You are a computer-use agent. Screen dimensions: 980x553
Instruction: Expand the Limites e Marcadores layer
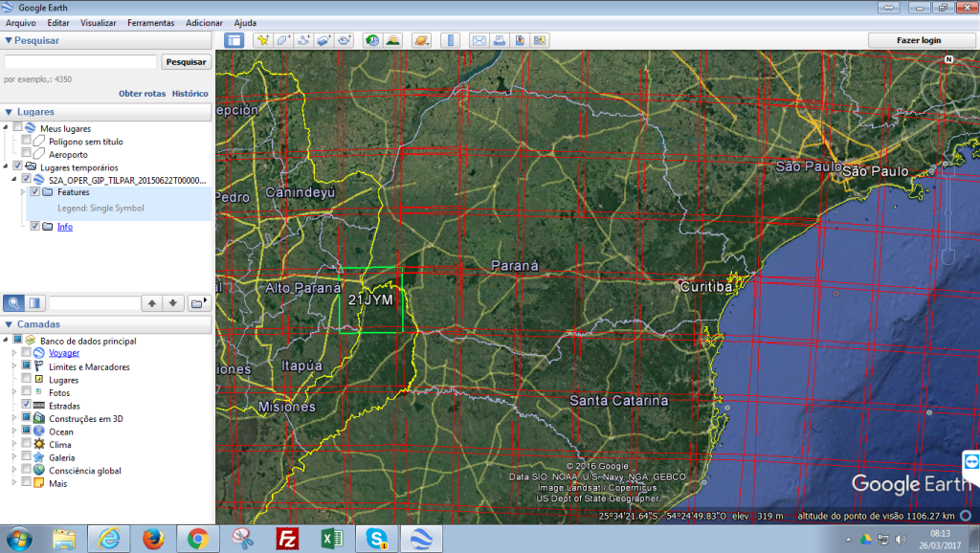tap(13, 366)
